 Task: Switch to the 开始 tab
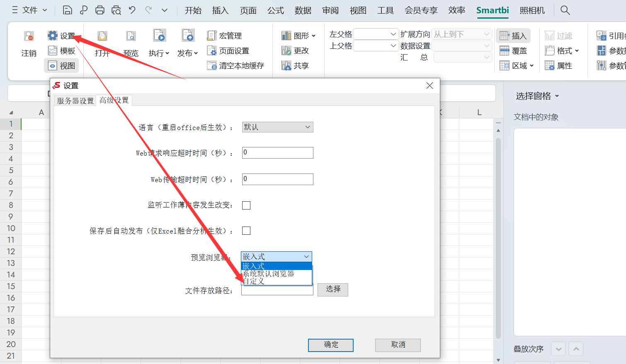[x=193, y=10]
